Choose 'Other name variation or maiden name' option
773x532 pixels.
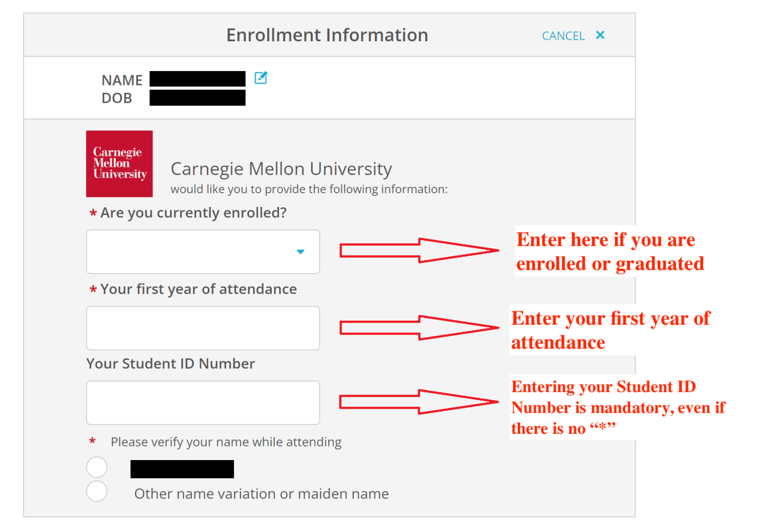click(x=97, y=491)
